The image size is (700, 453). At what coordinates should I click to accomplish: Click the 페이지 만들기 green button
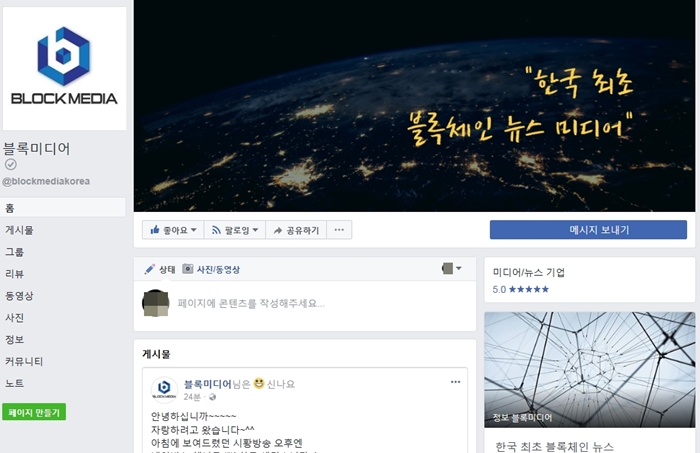tap(34, 412)
